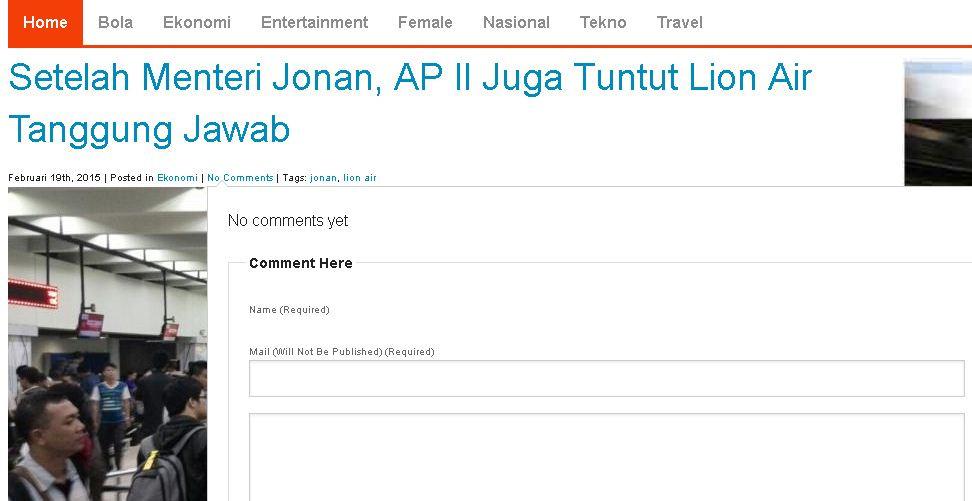Open the thumbnail image beside the headline
Image resolution: width=972 pixels, height=501 pixels.
[x=938, y=123]
